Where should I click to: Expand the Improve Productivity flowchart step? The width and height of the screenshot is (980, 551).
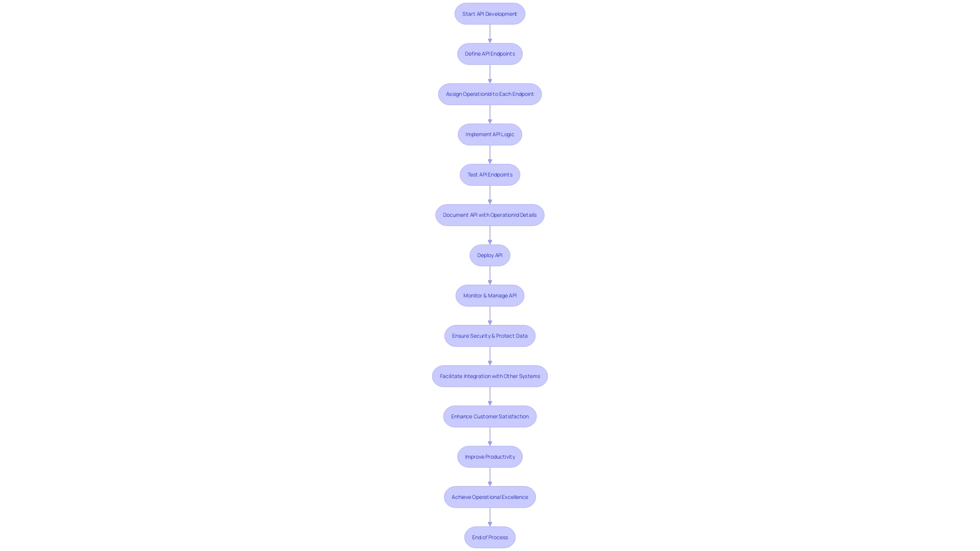[489, 456]
